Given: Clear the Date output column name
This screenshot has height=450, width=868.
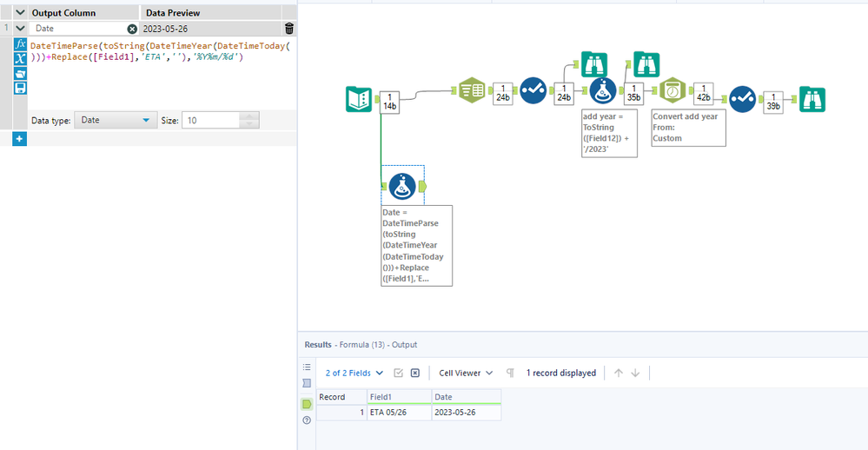Looking at the screenshot, I should pos(132,29).
